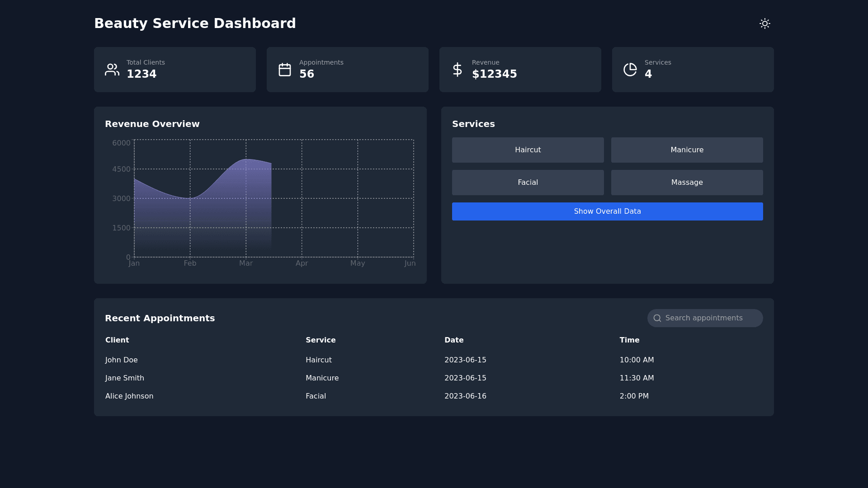Open Alice Johnson appointment row
The width and height of the screenshot is (868, 488).
tap(129, 396)
